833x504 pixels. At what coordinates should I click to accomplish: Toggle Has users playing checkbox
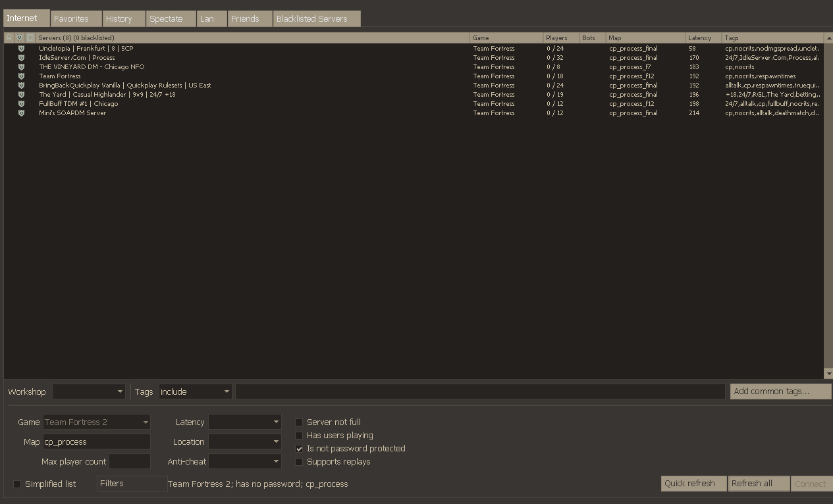[x=299, y=436]
